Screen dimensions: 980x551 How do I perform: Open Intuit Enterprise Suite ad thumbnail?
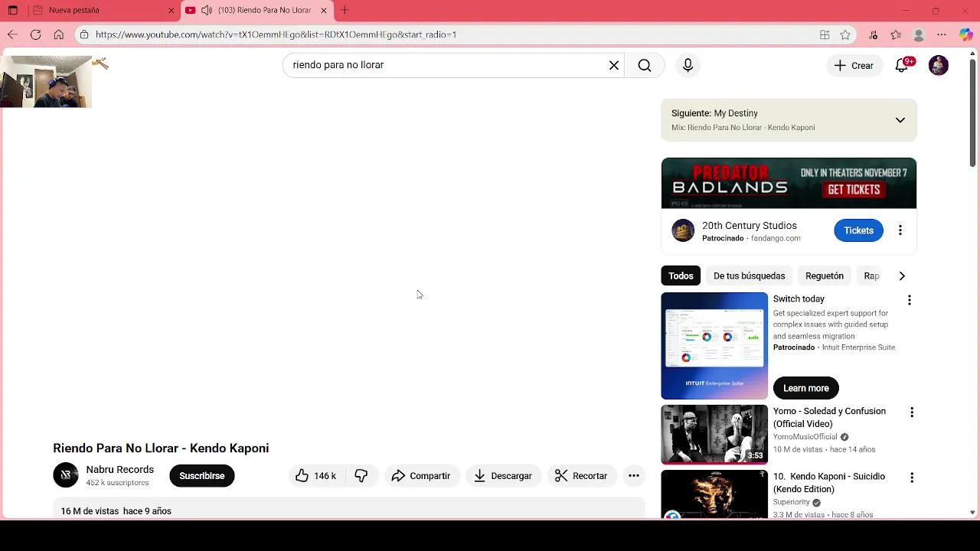point(714,346)
